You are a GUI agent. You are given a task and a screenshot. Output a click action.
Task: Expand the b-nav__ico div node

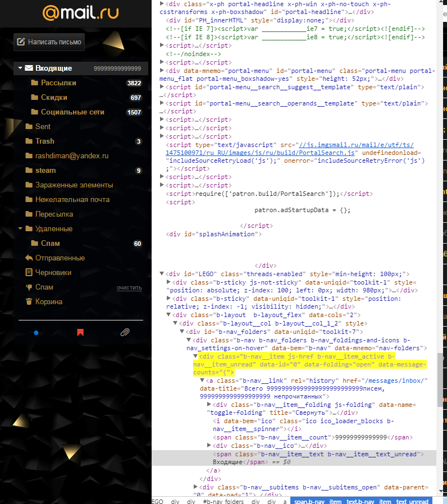click(209, 446)
